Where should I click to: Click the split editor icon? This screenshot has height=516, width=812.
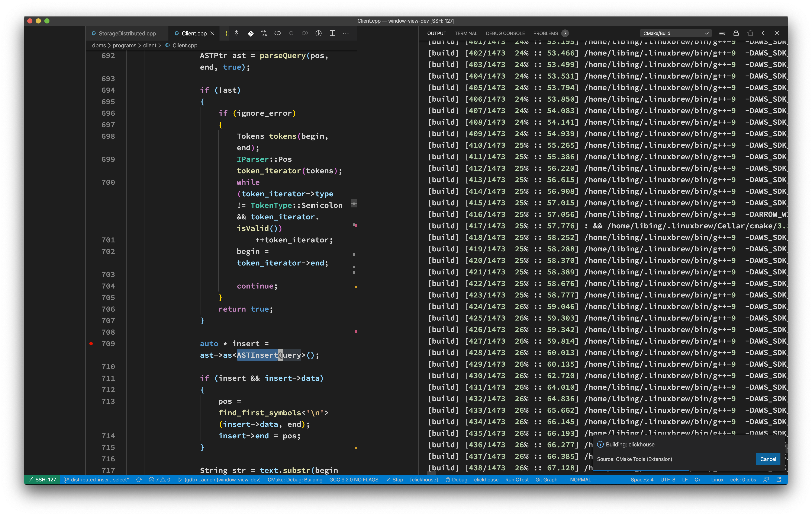pos(332,34)
